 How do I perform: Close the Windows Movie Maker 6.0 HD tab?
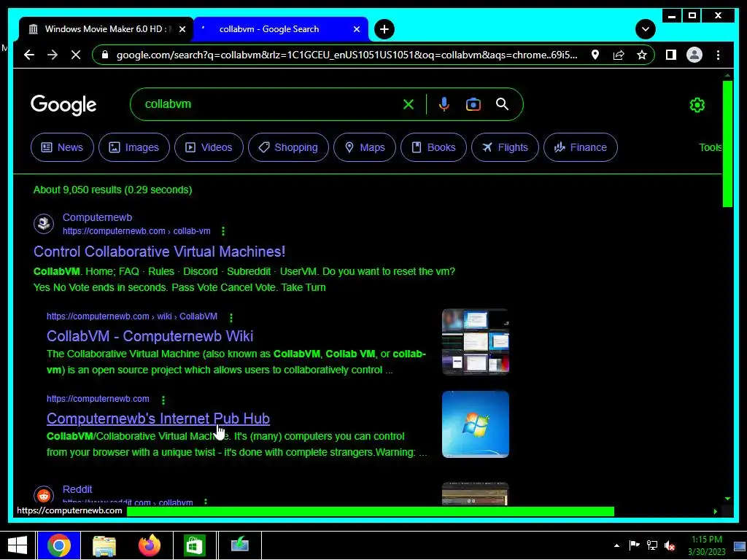coord(182,29)
